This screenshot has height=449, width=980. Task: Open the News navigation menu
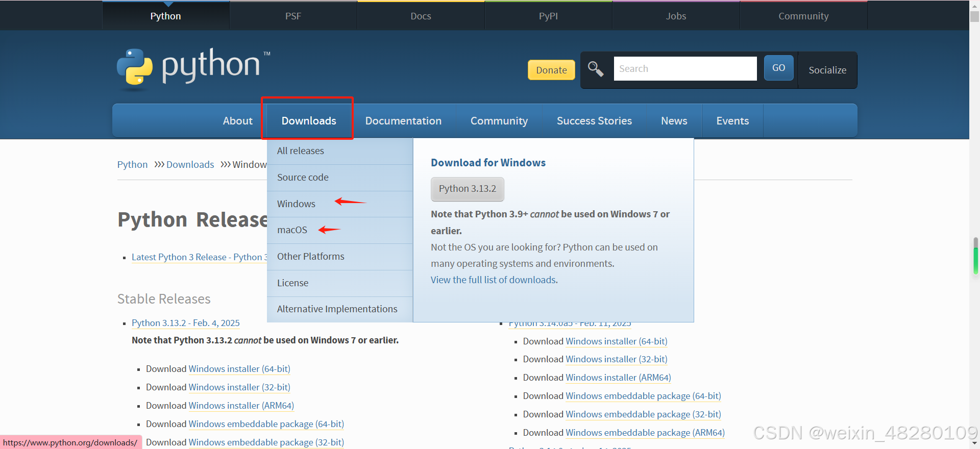coord(674,121)
